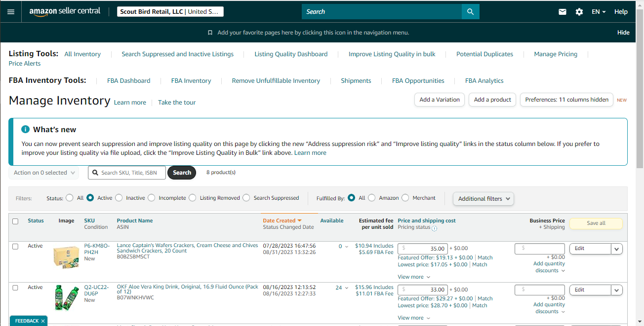The image size is (644, 326).
Task: Expand the Additional filters dropdown
Action: [483, 199]
